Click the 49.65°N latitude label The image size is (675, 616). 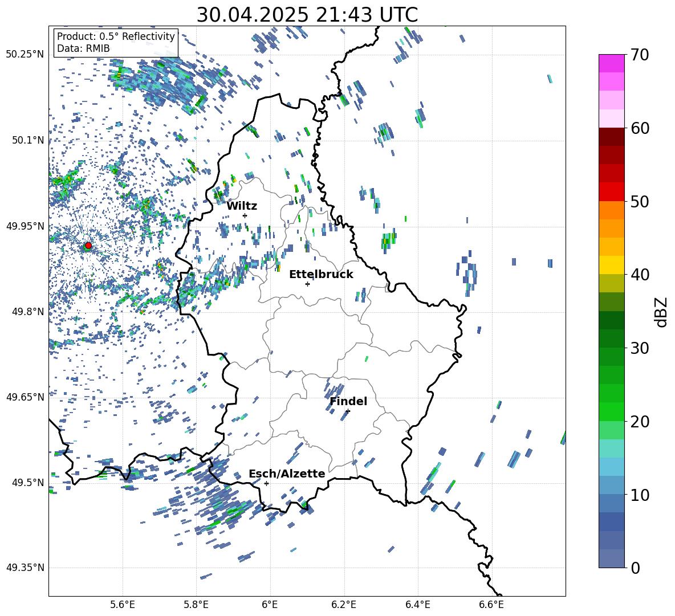pyautogui.click(x=25, y=397)
